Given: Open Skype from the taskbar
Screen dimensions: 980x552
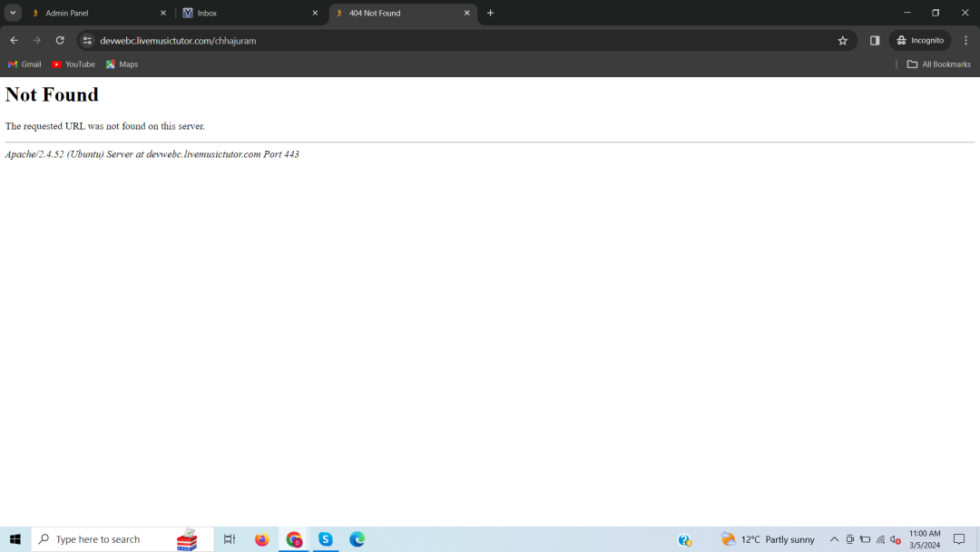Looking at the screenshot, I should coord(325,539).
